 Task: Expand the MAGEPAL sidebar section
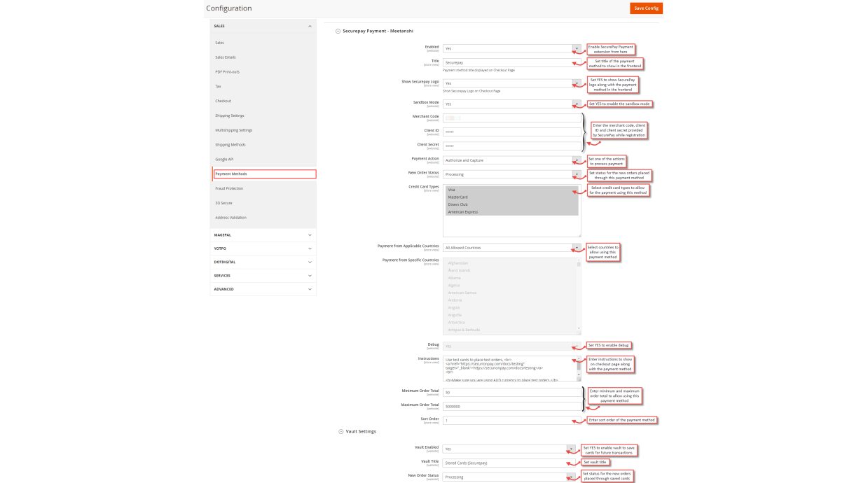coord(263,235)
